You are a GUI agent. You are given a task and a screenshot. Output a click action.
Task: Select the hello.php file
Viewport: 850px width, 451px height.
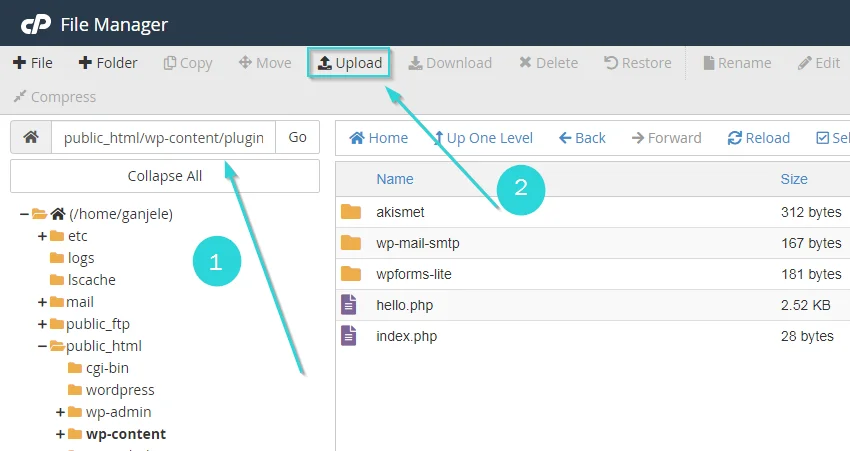tap(404, 305)
